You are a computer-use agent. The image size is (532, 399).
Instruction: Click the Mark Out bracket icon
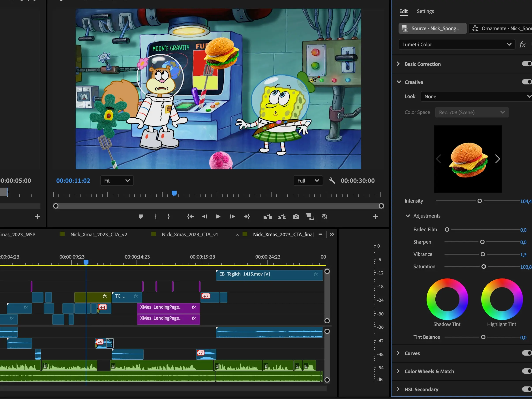[168, 216]
